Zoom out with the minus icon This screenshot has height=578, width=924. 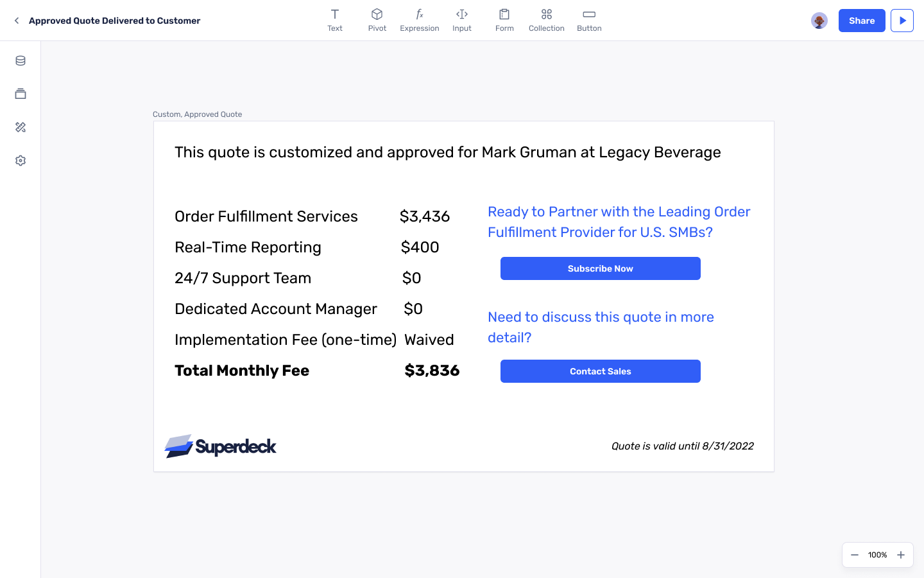click(x=855, y=555)
